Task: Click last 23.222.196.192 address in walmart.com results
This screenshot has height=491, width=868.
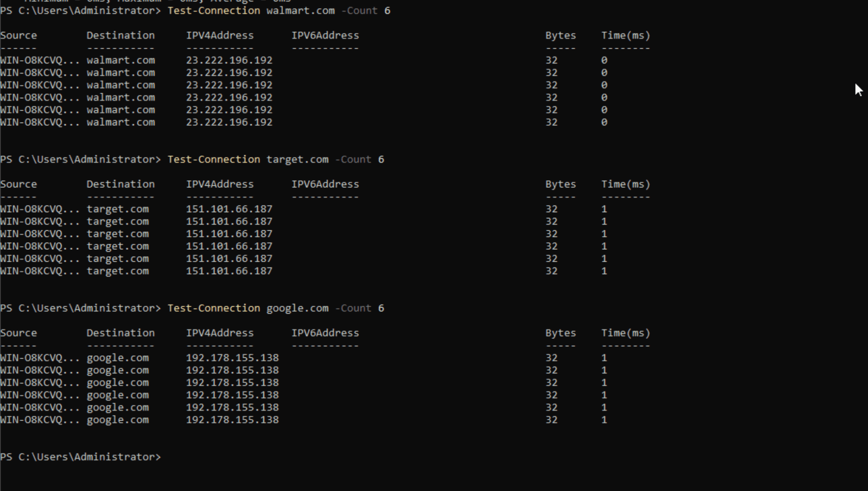Action: click(x=229, y=123)
